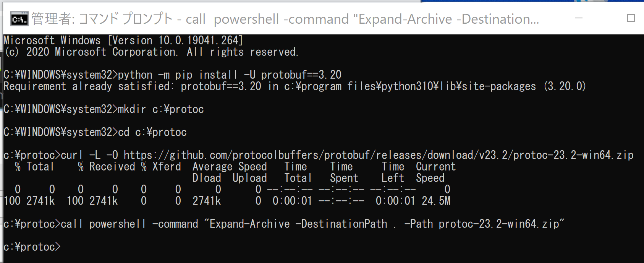644x263 pixels.
Task: Click 'protoc-23.2-win64.zip' in the Expand-Archive command
Action: coord(499,224)
